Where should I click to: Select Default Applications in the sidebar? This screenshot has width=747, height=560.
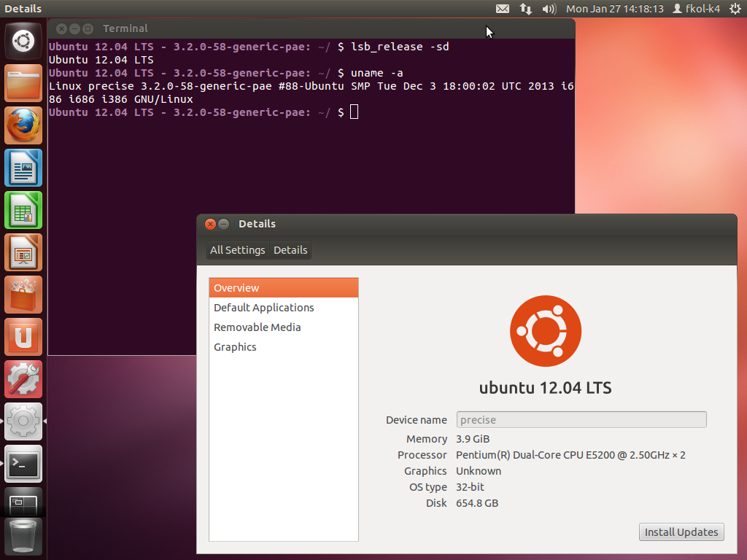tap(284, 308)
